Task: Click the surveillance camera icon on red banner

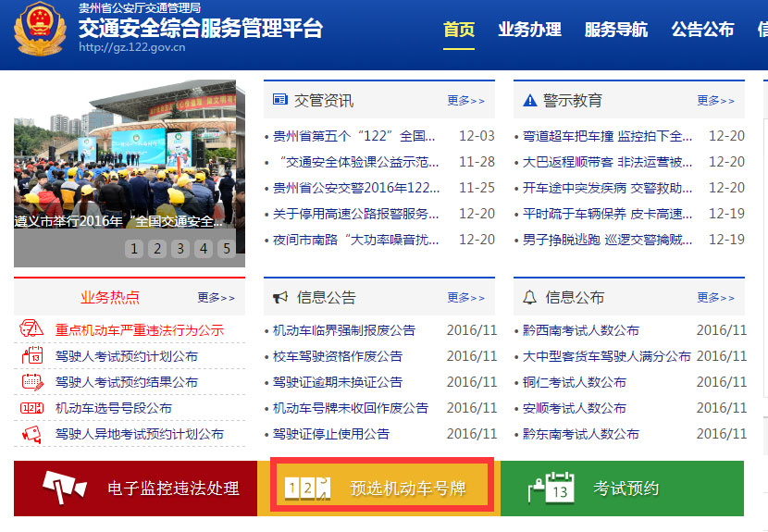Action: 65,487
